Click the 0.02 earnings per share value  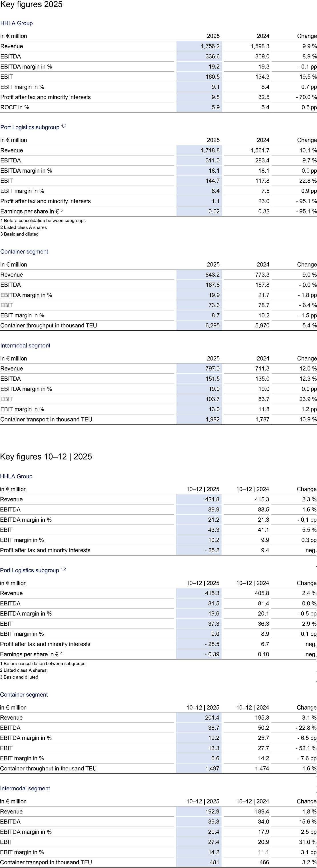pyautogui.click(x=214, y=211)
